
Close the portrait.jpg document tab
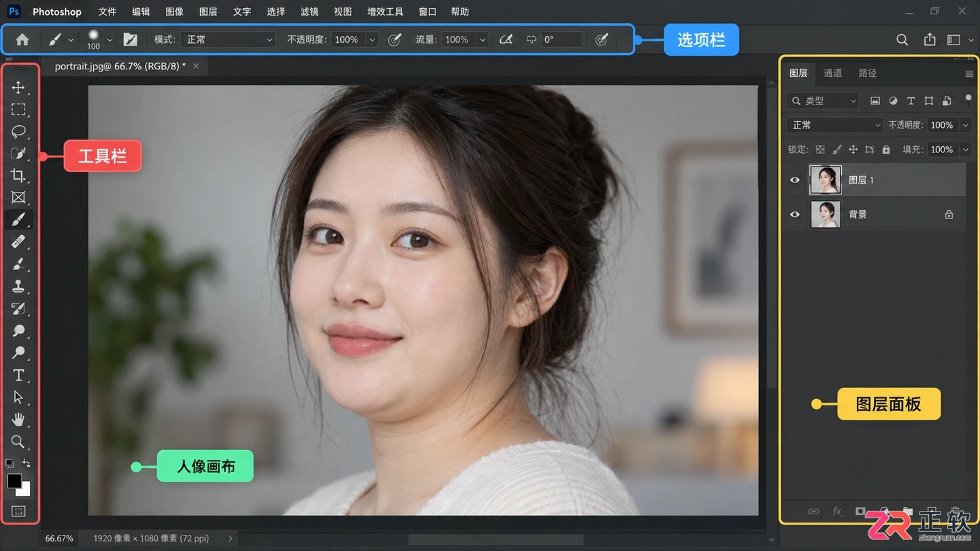(x=196, y=66)
